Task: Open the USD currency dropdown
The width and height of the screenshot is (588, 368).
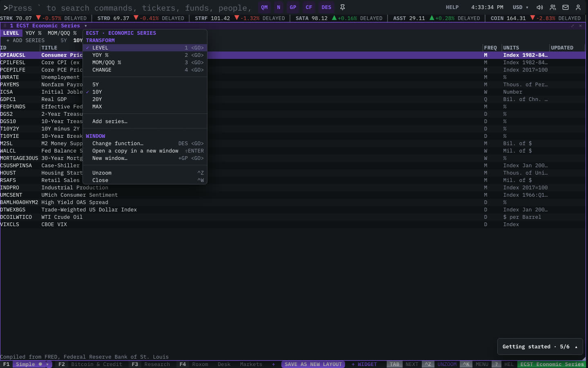Action: click(521, 7)
